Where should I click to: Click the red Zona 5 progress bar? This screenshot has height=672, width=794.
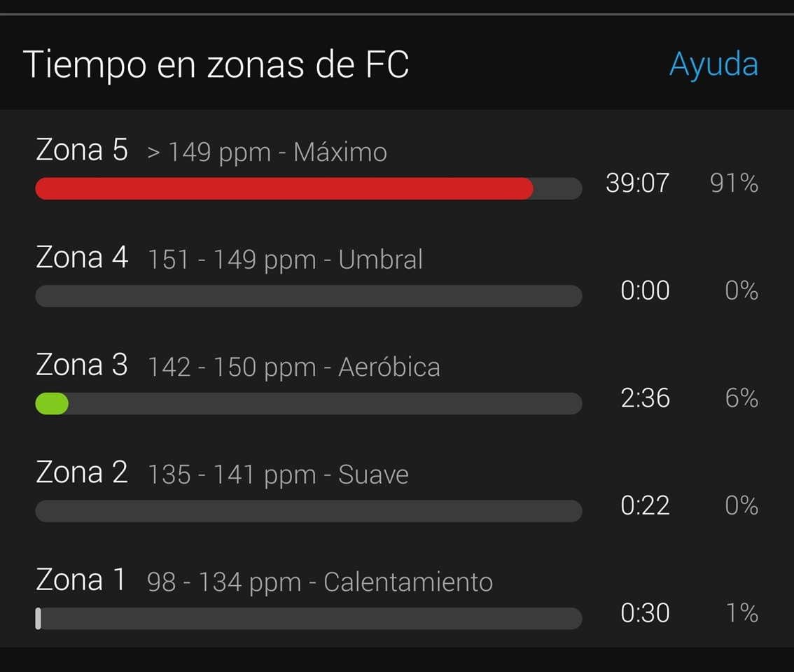click(x=284, y=188)
